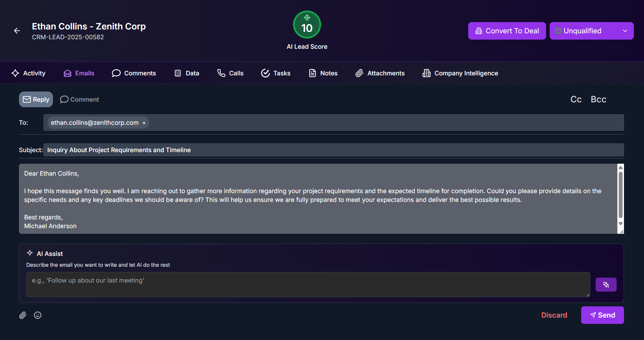Click the AI generate sparkle button
The height and width of the screenshot is (340, 644).
point(606,285)
